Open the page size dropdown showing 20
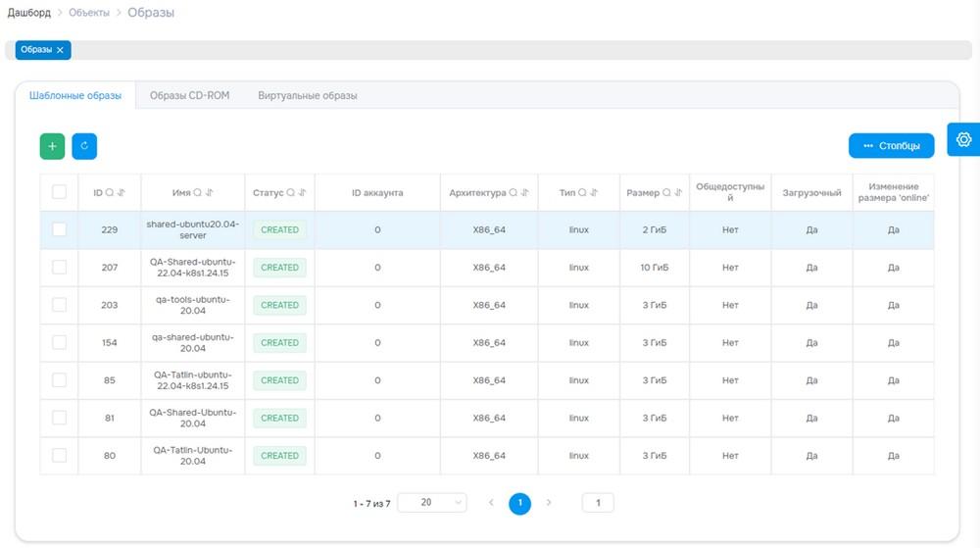 pyautogui.click(x=432, y=502)
